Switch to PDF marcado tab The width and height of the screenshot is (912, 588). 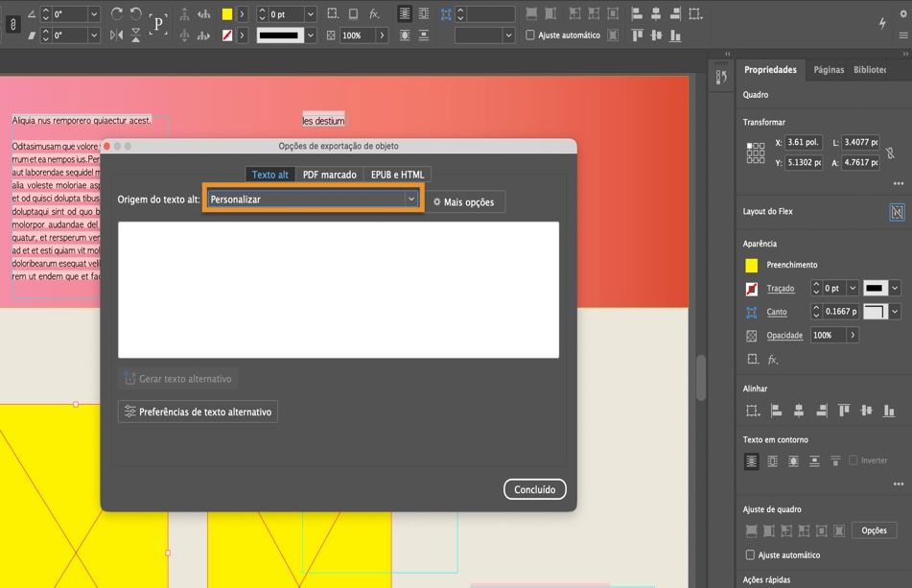click(x=329, y=175)
